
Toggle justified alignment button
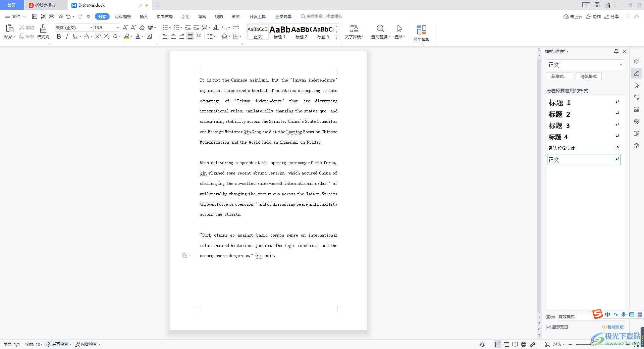click(190, 36)
